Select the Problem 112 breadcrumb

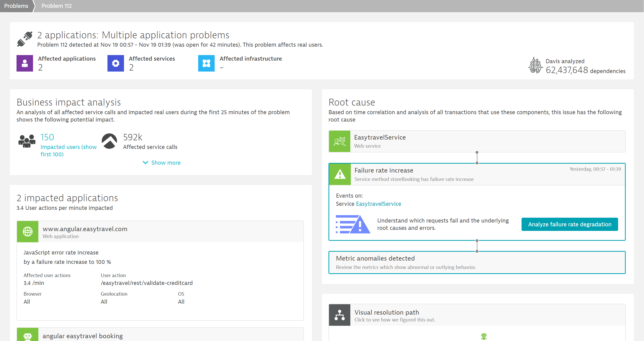tap(56, 6)
